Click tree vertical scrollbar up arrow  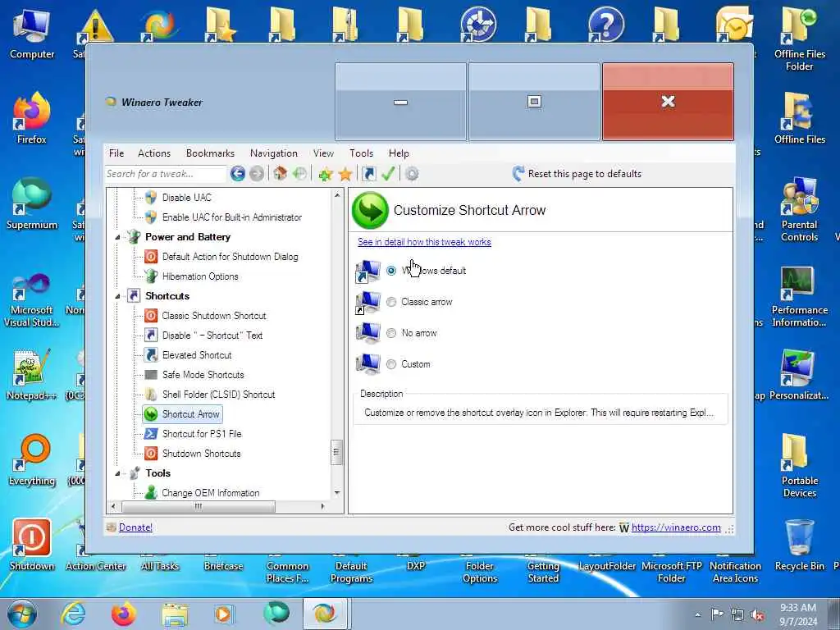pos(337,195)
